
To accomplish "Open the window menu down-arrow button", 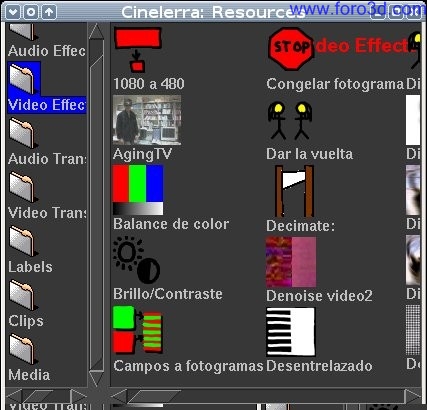I will pos(13,12).
